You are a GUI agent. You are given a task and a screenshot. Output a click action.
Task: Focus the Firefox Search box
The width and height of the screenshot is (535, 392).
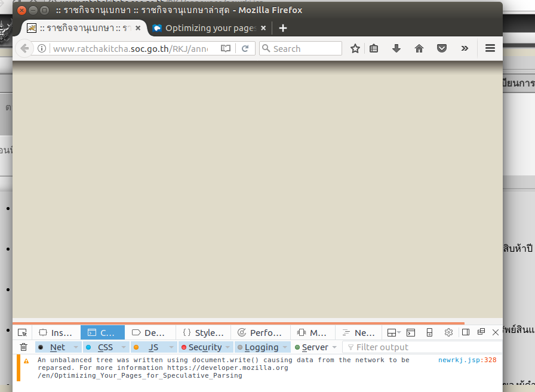[x=300, y=48]
